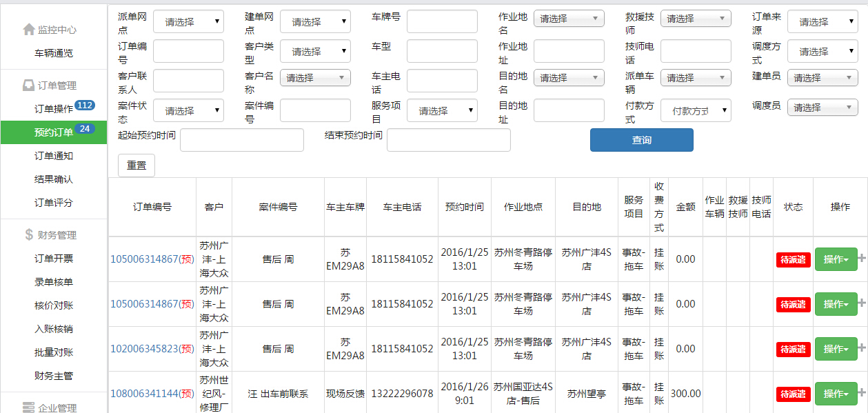The width and height of the screenshot is (868, 413).
Task: Open 操作 dropdown in first order row
Action: tap(836, 259)
